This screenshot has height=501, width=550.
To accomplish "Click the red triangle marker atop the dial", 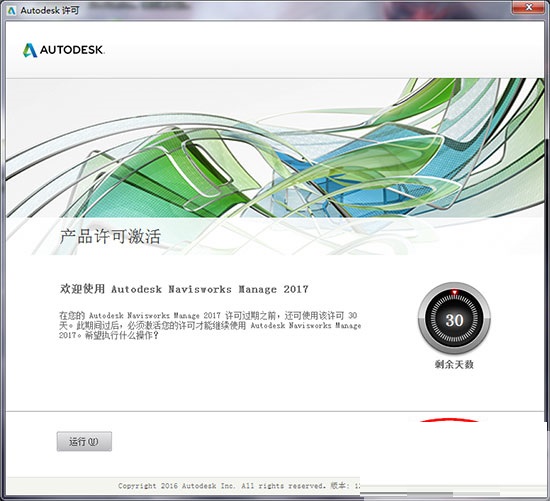I will point(454,292).
